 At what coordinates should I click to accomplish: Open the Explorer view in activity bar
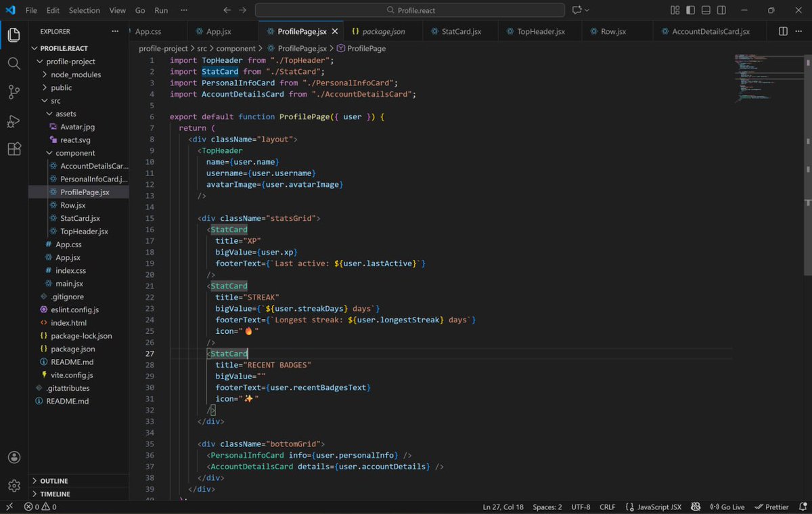(x=14, y=35)
